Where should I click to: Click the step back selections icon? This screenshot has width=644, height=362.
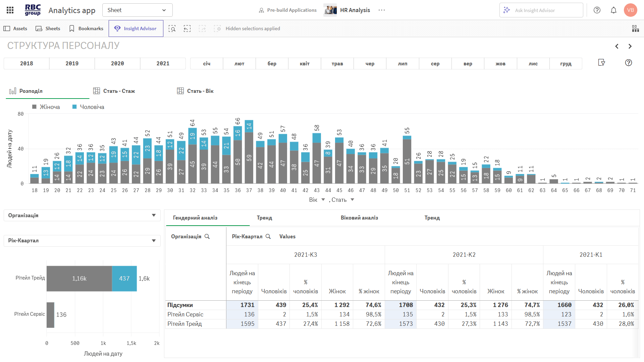point(187,28)
